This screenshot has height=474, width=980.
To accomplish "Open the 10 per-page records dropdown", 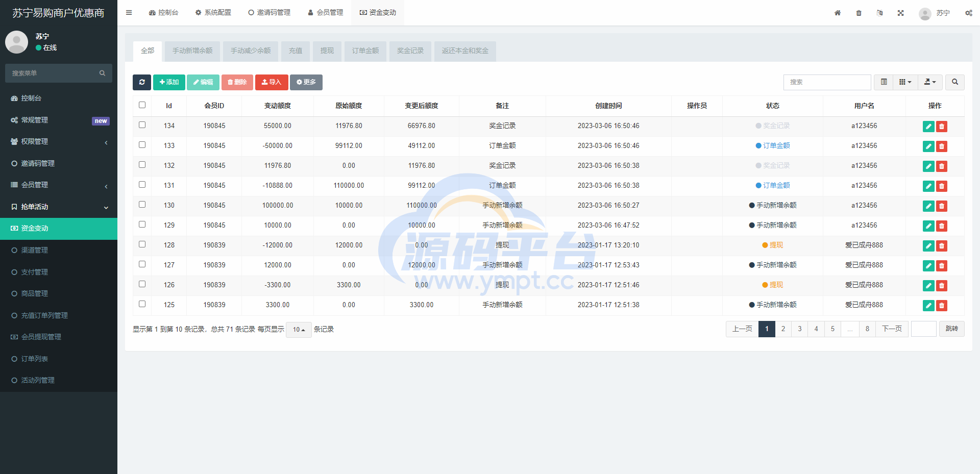I will (299, 330).
